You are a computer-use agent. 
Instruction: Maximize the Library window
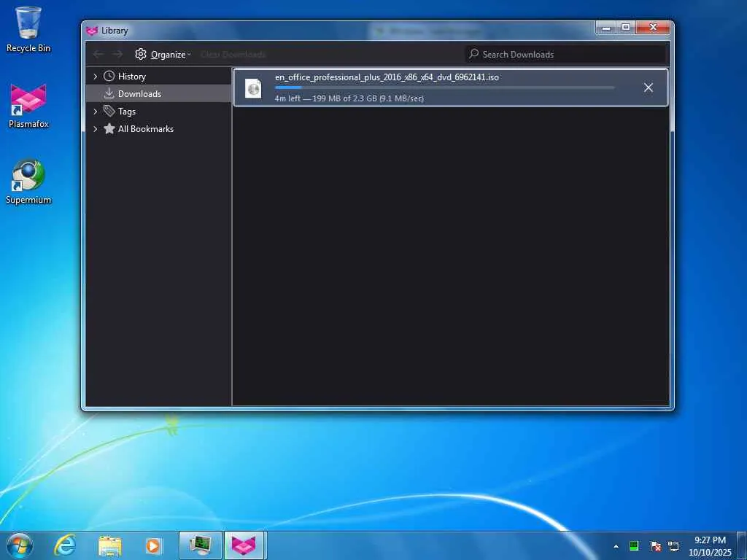[x=626, y=28]
